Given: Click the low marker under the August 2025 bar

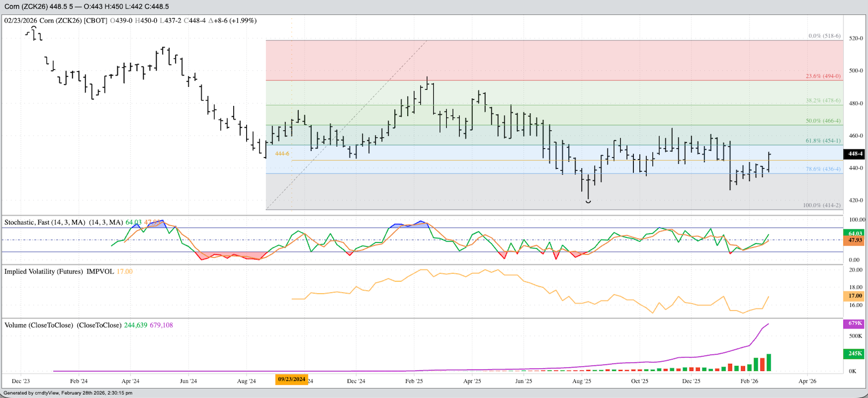Looking at the screenshot, I should (588, 201).
